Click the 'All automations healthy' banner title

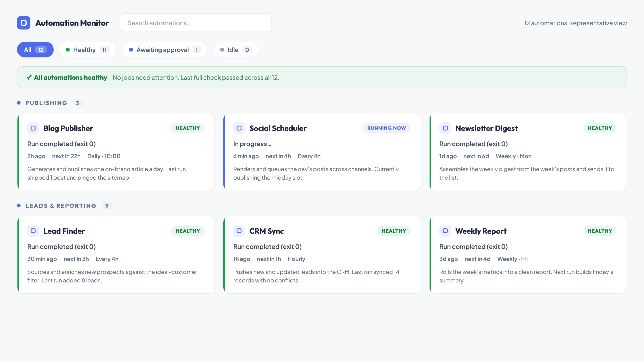pos(70,78)
